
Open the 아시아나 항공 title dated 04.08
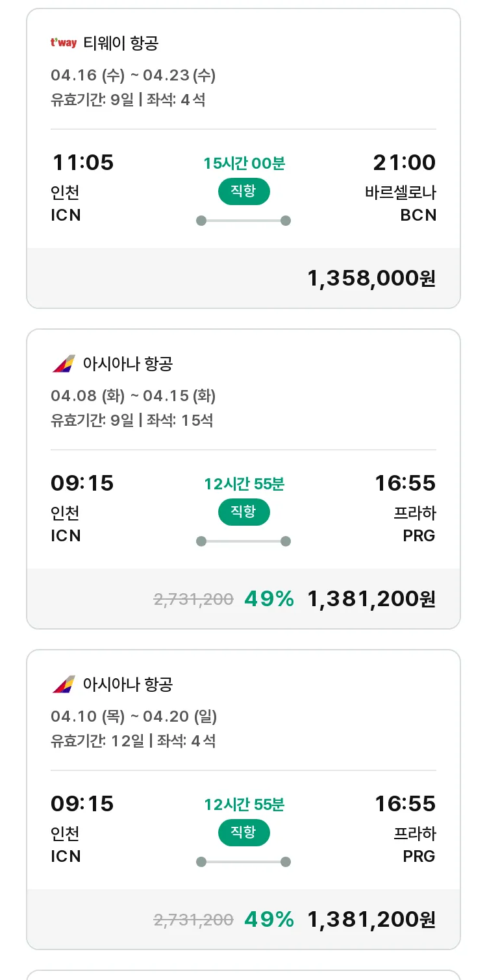tap(128, 364)
